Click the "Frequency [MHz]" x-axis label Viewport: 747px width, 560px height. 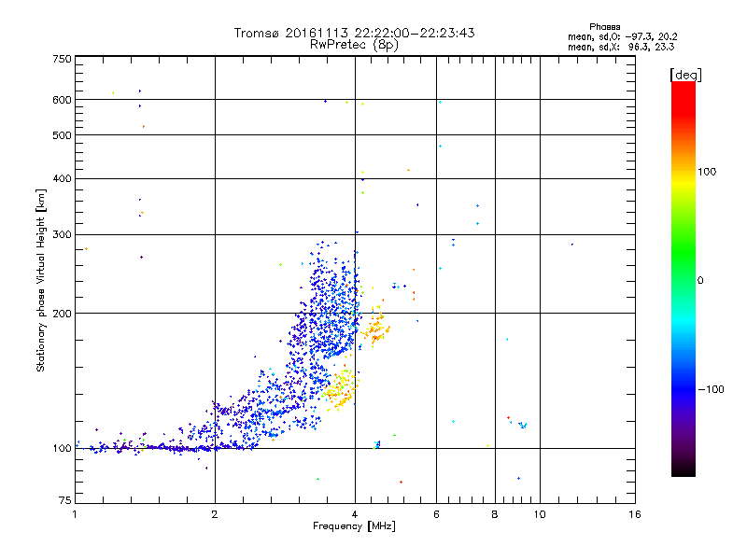354,526
